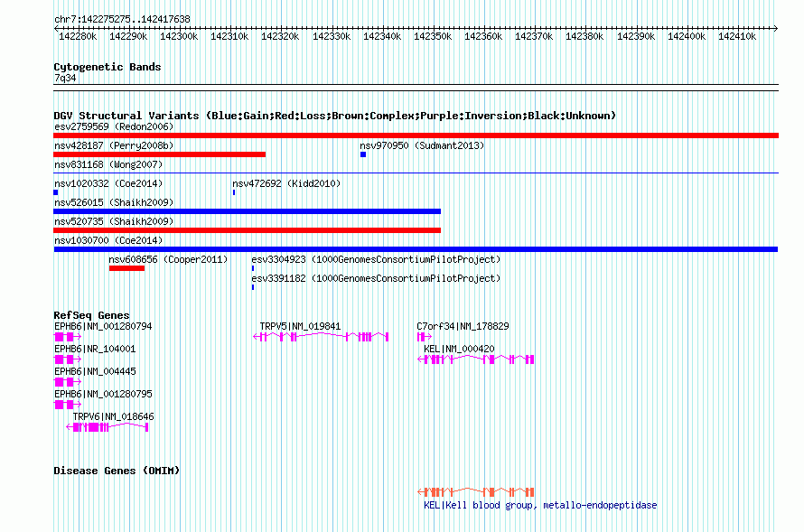
Task: Click the C7orf34|NM_178829 text label
Action: [x=463, y=326]
